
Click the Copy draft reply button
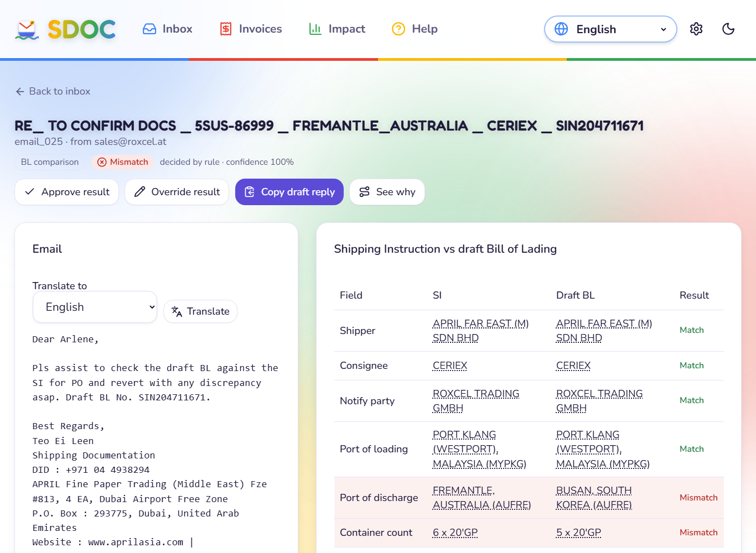[289, 192]
